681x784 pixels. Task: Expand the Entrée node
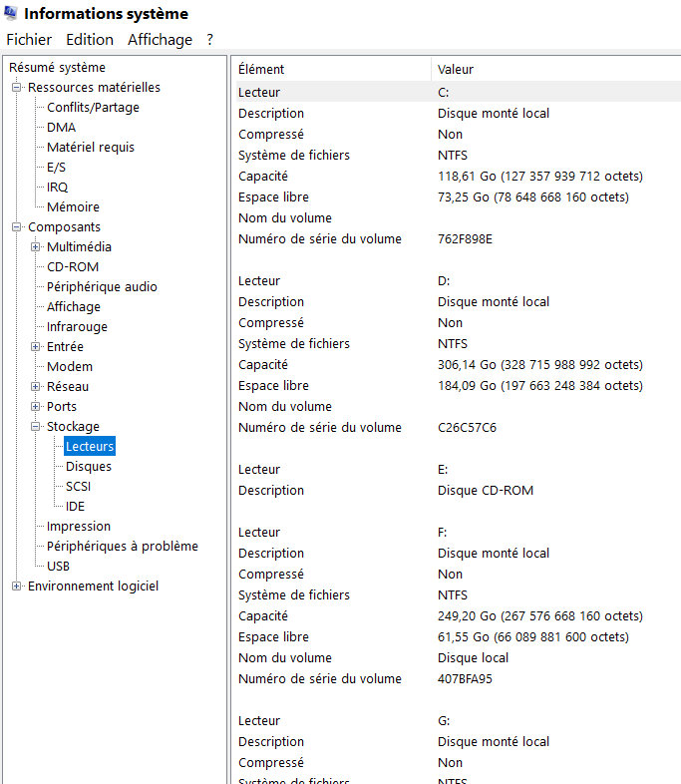36,346
